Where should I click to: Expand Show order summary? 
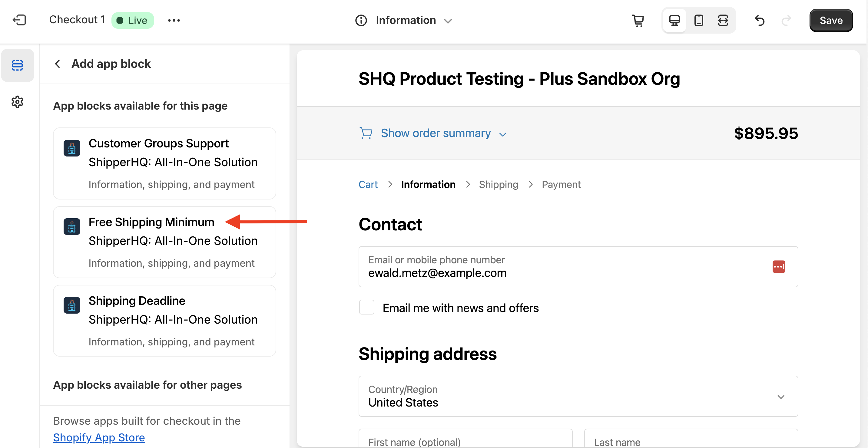tap(435, 133)
